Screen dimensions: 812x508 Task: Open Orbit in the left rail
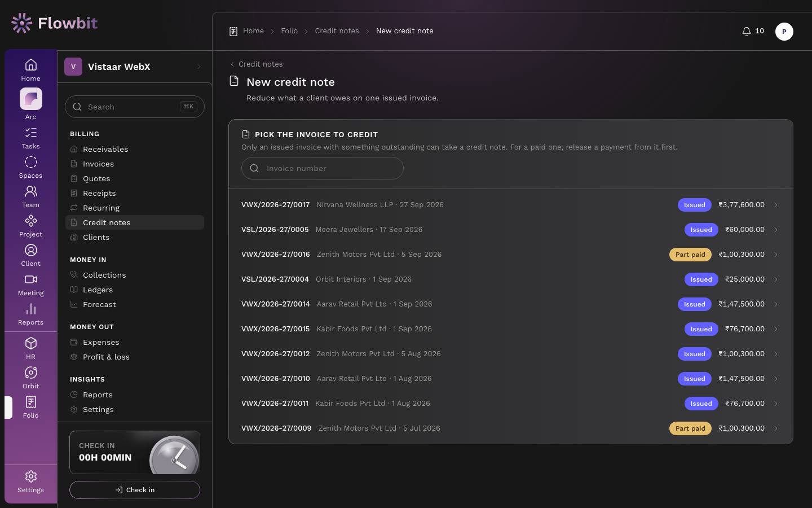[30, 378]
